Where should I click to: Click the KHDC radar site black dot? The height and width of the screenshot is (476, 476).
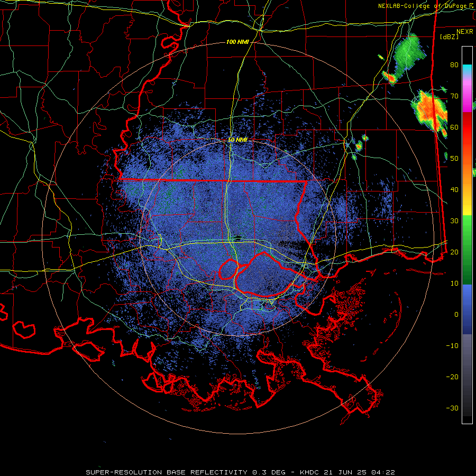(238, 237)
